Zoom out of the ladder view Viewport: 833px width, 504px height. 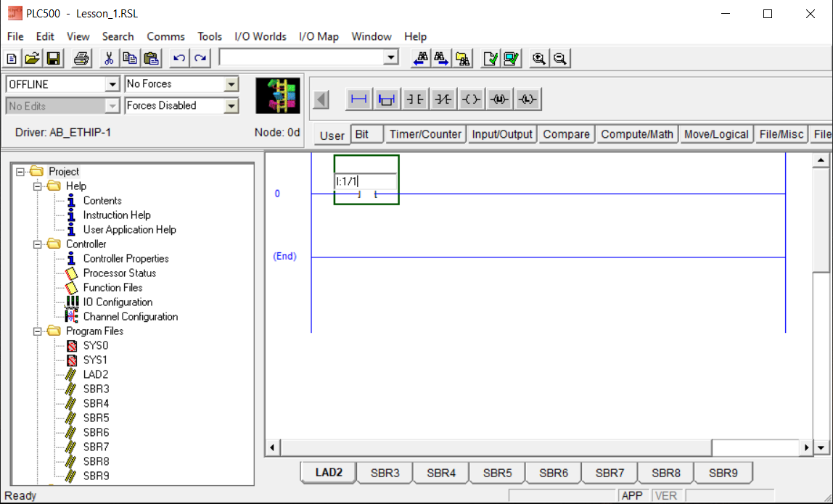[x=560, y=59]
